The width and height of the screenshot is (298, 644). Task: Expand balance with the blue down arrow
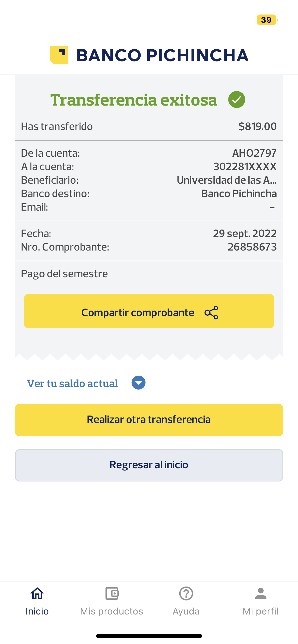(139, 383)
